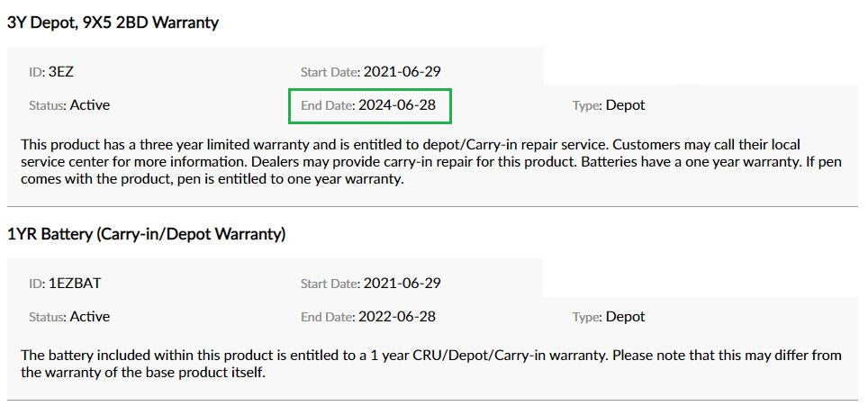Click the battery End Date 2022-06-28
The height and width of the screenshot is (415, 868).
pyautogui.click(x=397, y=317)
